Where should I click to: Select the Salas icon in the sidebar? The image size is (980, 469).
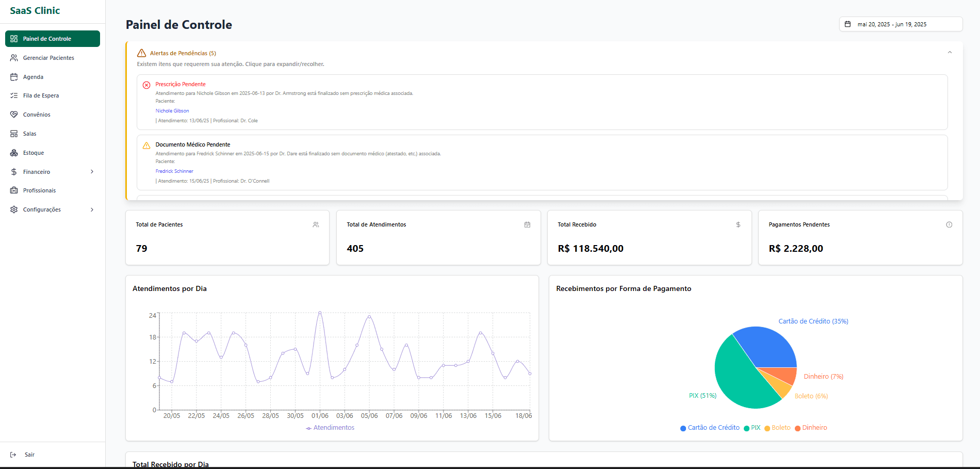pos(14,133)
